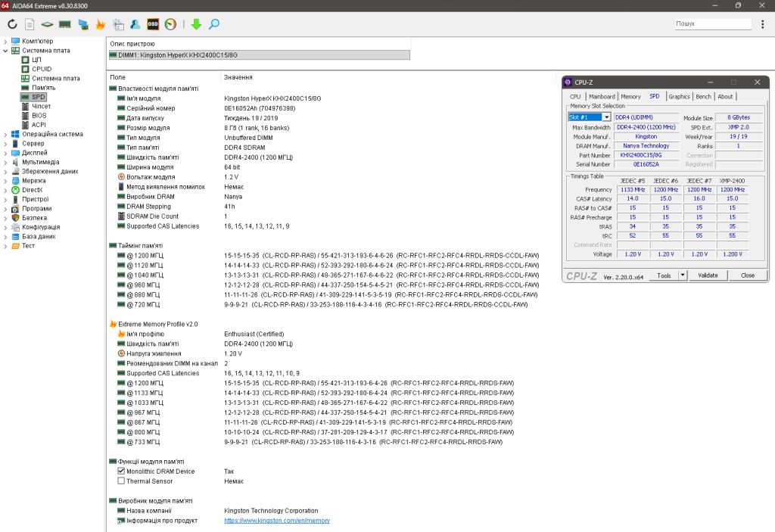Click the motherboard chip toolbar icon
Screen dimensions: 775x532
point(47,23)
